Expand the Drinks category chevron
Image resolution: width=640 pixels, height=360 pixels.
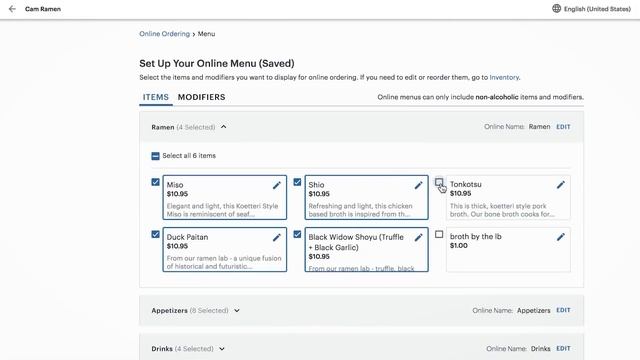pyautogui.click(x=222, y=349)
